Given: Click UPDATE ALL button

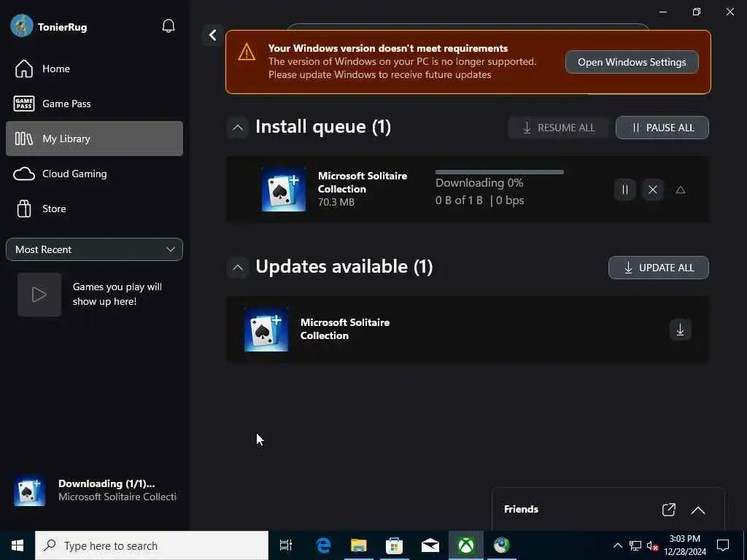Looking at the screenshot, I should 659,268.
